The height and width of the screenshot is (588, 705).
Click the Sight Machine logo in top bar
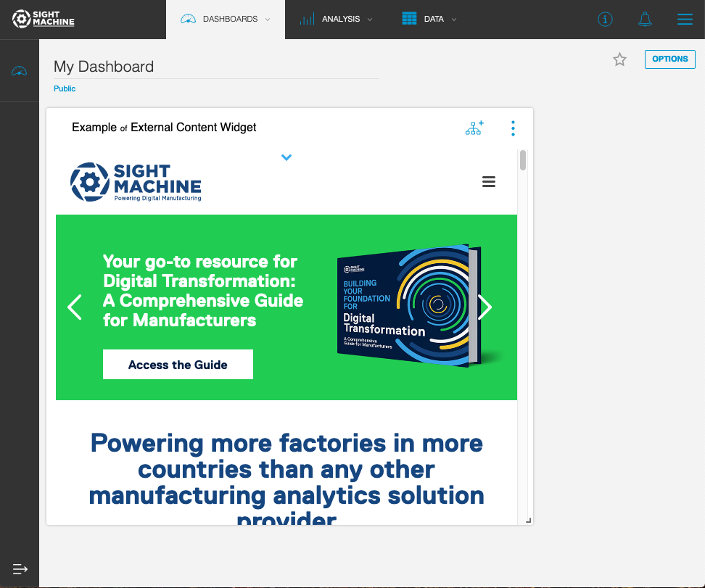tap(44, 19)
